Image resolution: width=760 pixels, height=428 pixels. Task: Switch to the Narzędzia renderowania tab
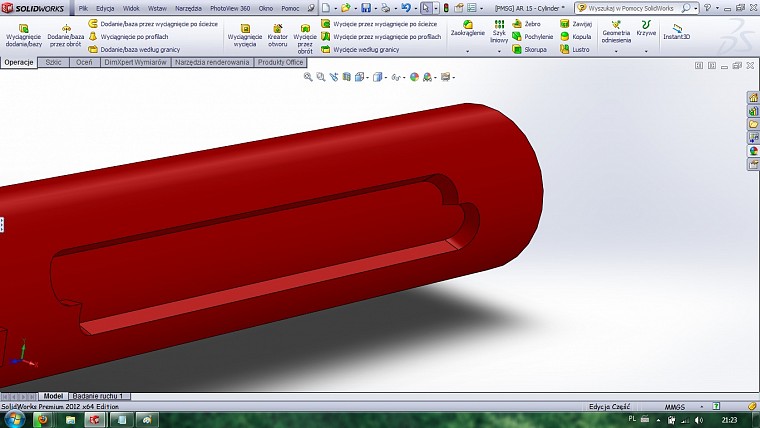pyautogui.click(x=212, y=62)
